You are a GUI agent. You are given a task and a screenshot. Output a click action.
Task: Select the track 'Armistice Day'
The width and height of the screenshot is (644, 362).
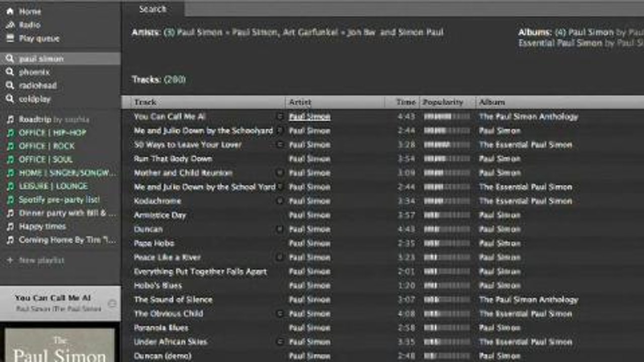160,215
